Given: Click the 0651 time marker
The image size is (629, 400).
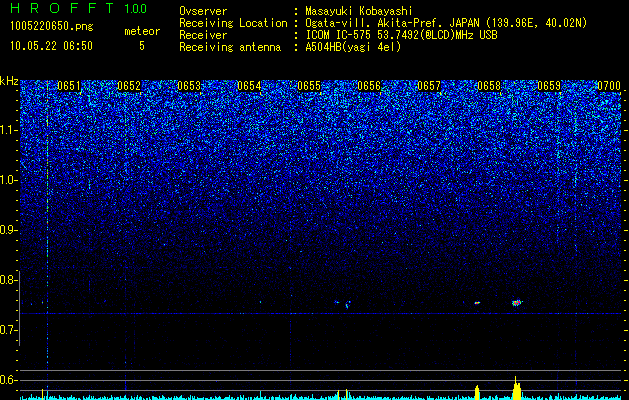Looking at the screenshot, I should (69, 86).
